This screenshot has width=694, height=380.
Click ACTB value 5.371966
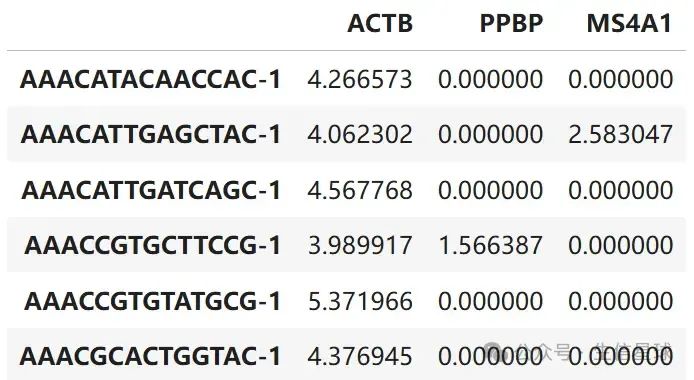point(360,301)
